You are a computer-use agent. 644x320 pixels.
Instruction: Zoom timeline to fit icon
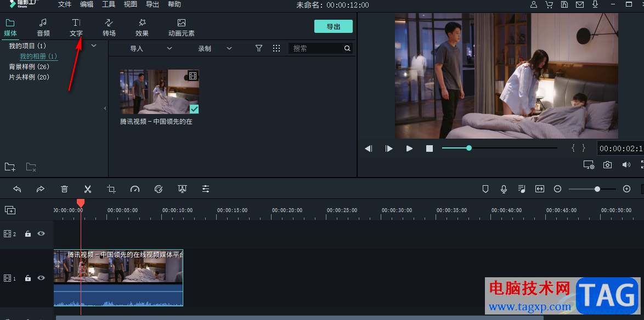(540, 188)
